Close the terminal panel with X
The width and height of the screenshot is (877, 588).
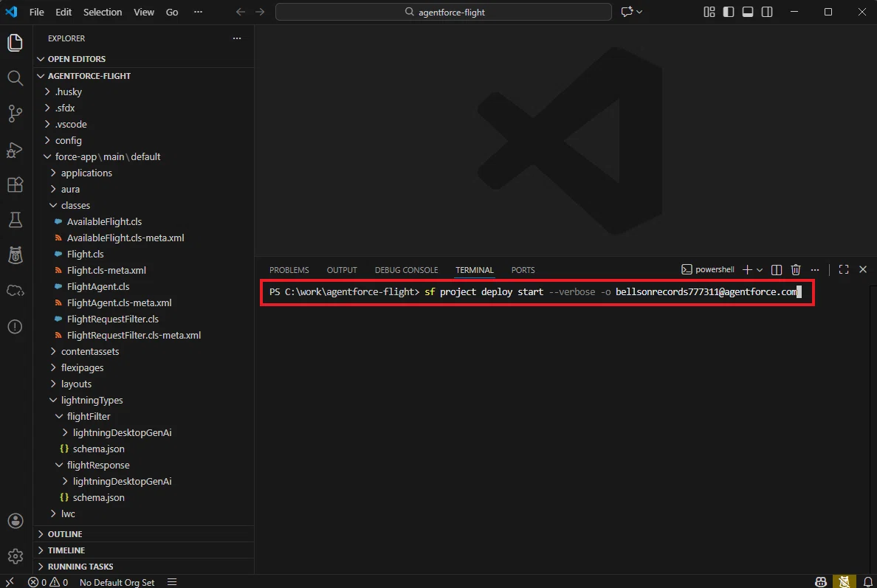[x=862, y=269]
